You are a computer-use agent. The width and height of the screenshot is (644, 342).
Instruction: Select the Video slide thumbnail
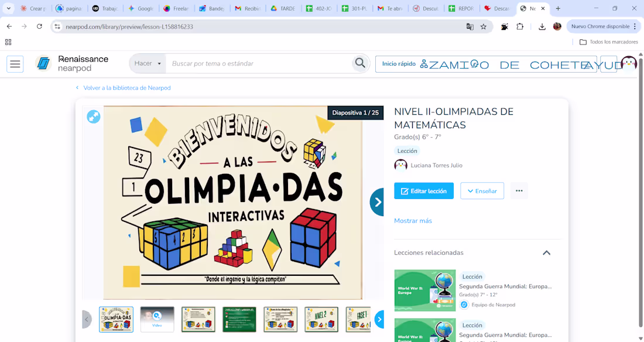click(x=157, y=319)
